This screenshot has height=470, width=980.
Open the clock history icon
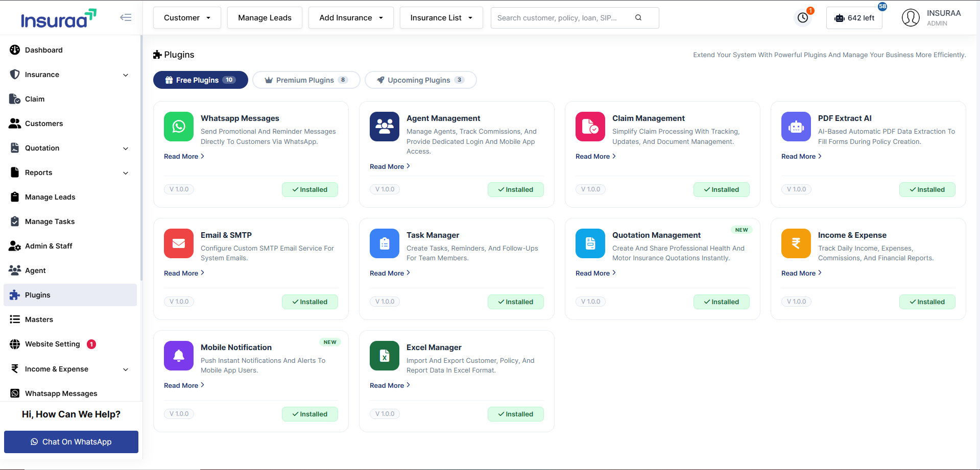pos(803,18)
